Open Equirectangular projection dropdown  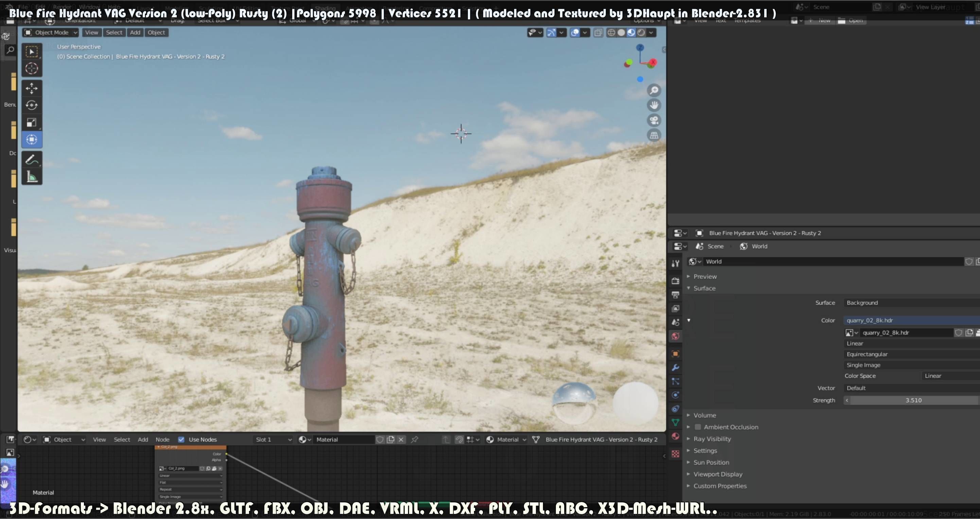[x=911, y=354]
